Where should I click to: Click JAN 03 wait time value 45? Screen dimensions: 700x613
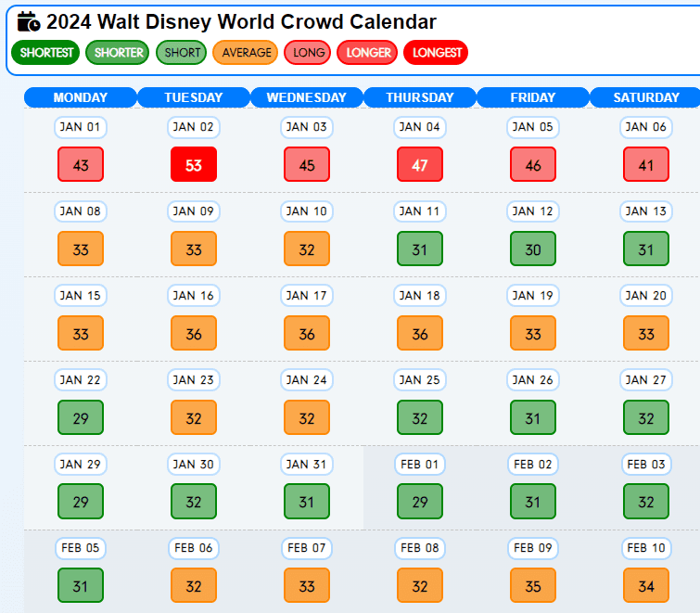[307, 164]
